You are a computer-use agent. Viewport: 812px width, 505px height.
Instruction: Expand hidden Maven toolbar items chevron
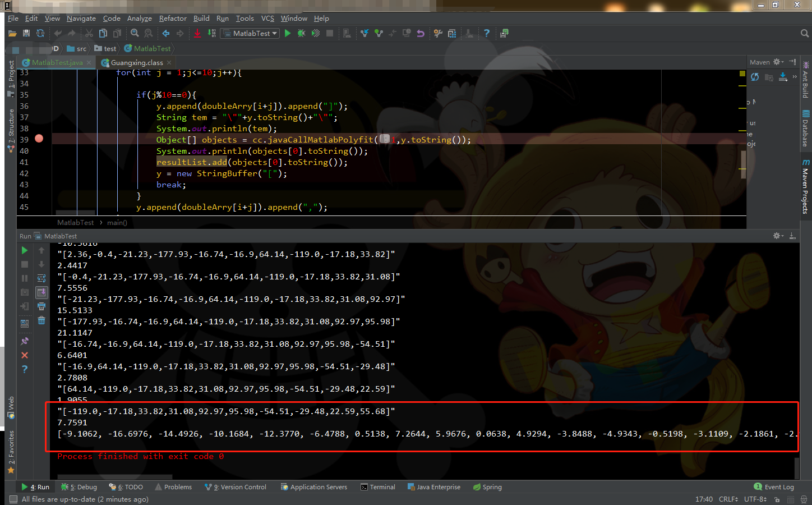(795, 77)
